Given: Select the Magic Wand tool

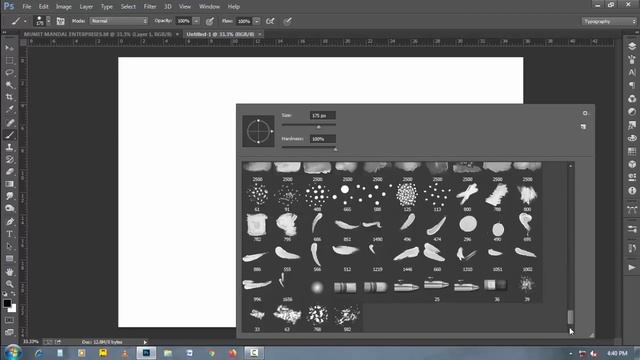Looking at the screenshot, I should [9, 85].
